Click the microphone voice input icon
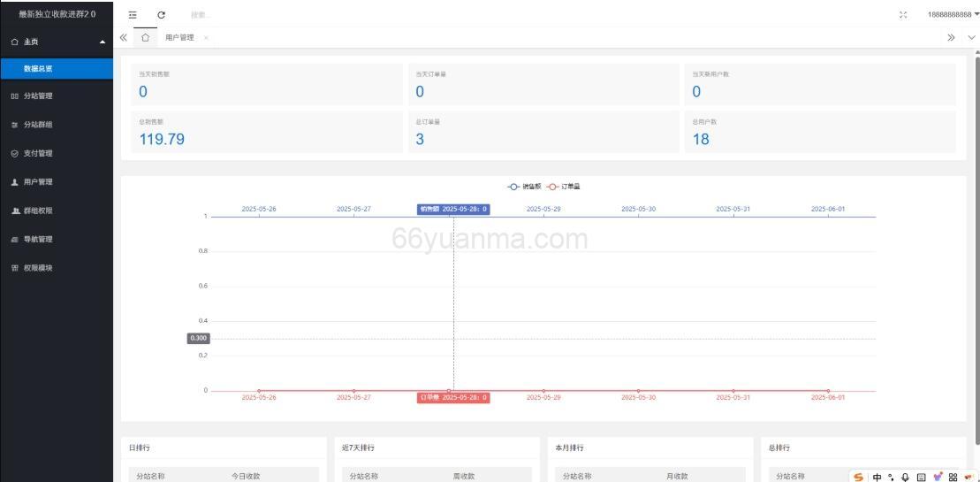 click(x=906, y=477)
